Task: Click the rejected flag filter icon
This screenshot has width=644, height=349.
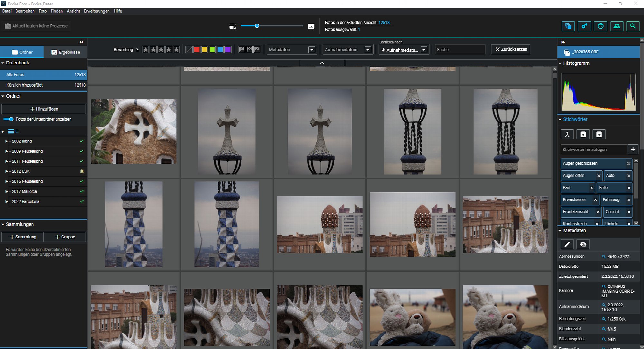Action: (x=249, y=49)
